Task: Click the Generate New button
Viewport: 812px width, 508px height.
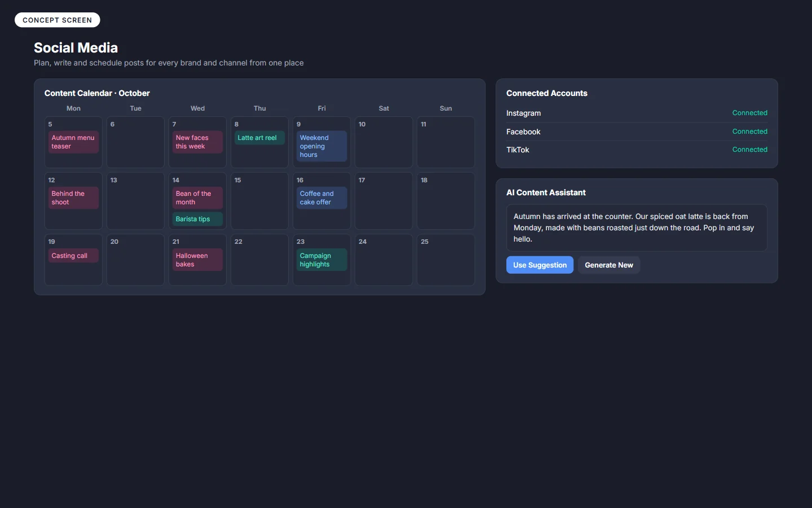Action: point(609,265)
